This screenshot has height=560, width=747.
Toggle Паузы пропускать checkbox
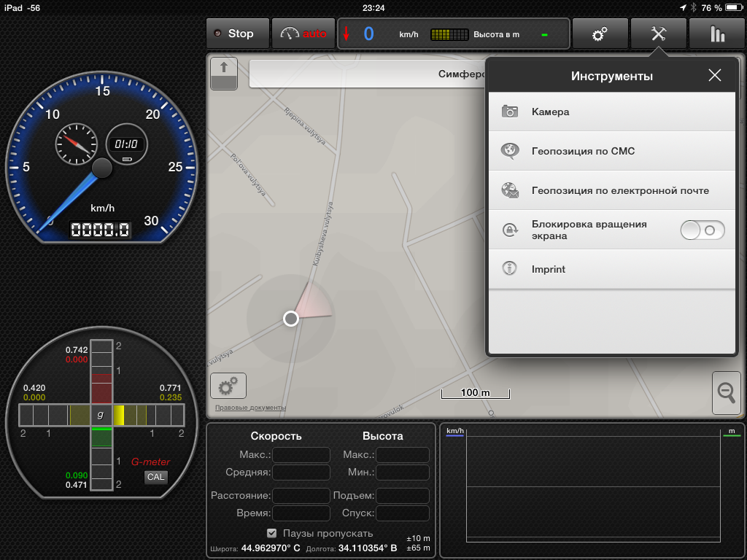pos(271,533)
